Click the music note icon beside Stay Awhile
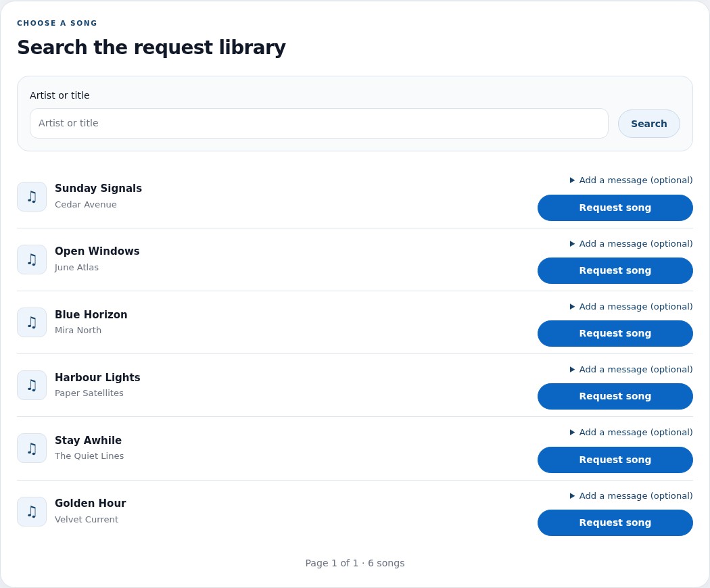The width and height of the screenshot is (710, 588). click(x=32, y=448)
